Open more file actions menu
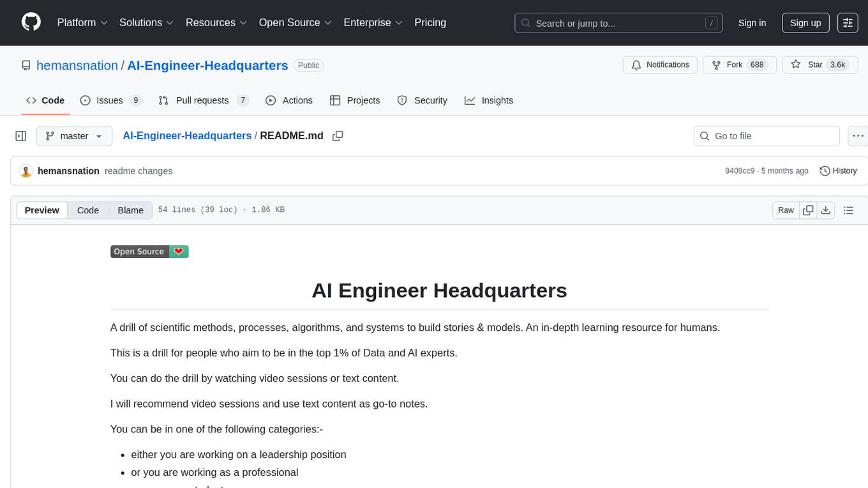Screen dimensions: 868x488 [x=858, y=136]
